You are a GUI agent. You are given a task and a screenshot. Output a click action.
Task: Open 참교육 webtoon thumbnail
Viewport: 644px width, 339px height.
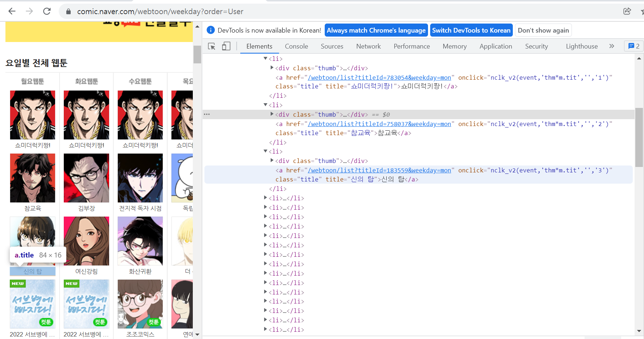pos(33,178)
